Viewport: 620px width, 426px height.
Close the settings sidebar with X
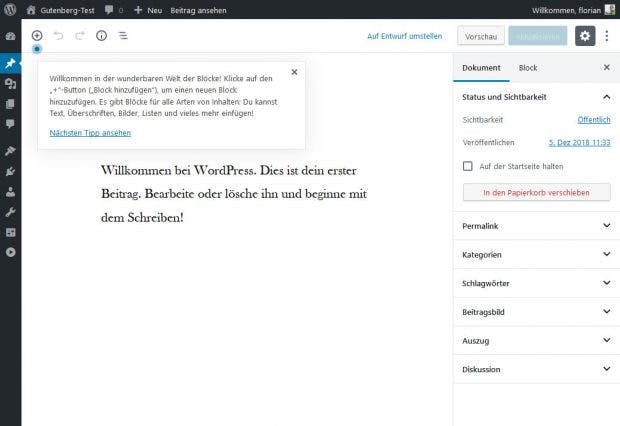click(607, 67)
